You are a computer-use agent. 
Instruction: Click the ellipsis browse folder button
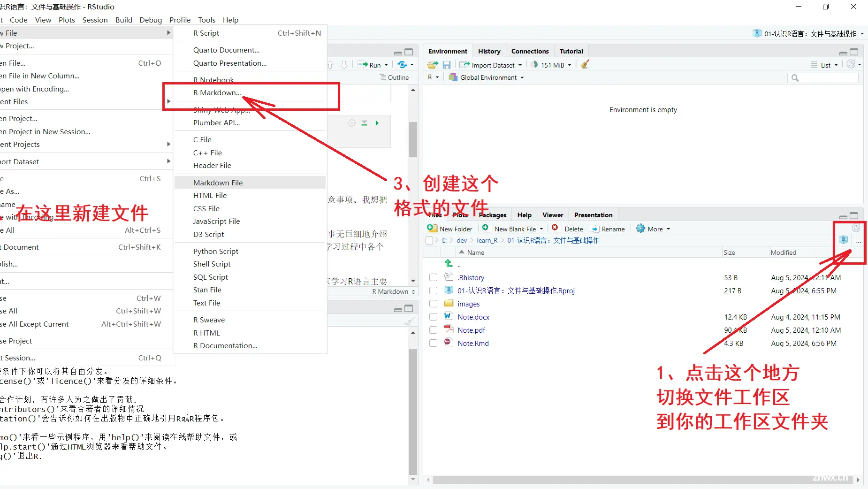858,241
